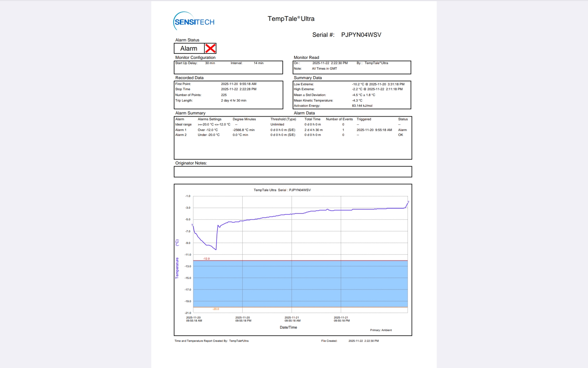Click the chart title TempTale Ultra Serial
The height and width of the screenshot is (368, 588).
coord(282,190)
